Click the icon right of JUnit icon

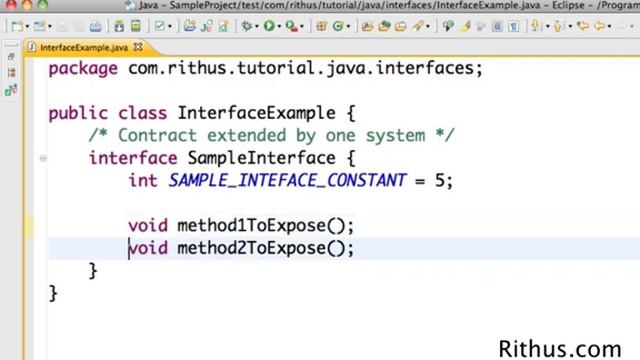(224, 27)
